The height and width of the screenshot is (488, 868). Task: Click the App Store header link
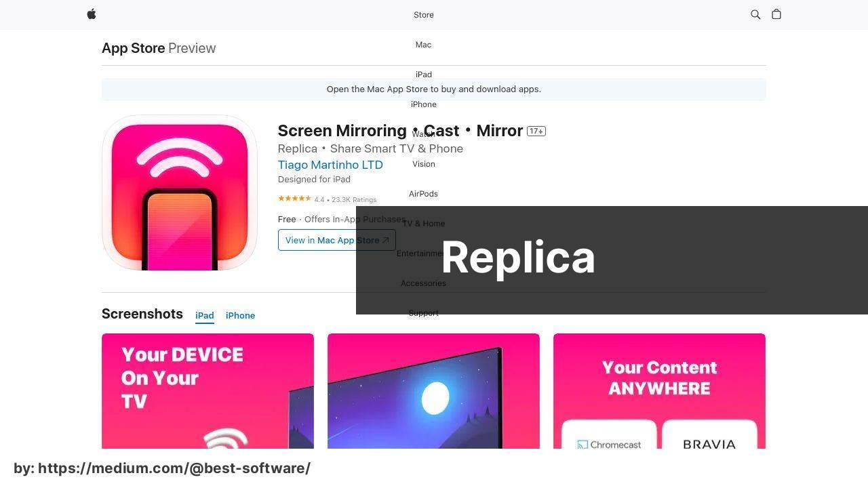(x=134, y=48)
